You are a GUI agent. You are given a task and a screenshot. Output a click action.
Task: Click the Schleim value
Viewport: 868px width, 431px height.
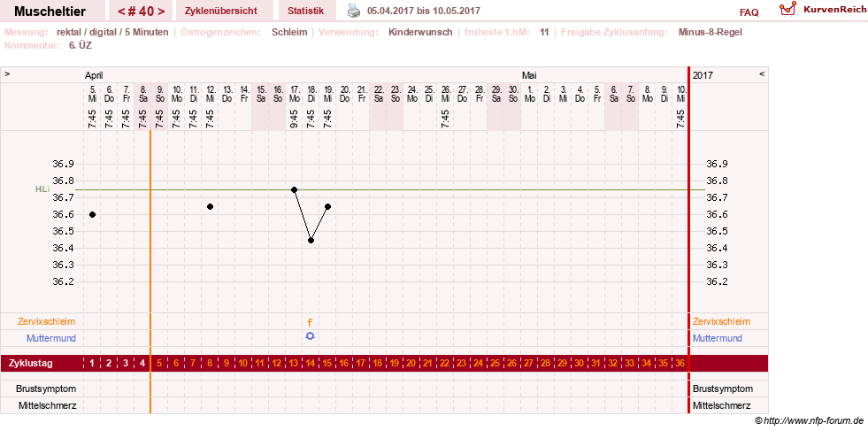point(289,32)
